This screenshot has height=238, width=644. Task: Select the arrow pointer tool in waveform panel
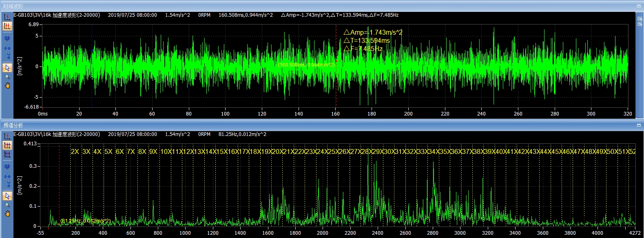[7, 67]
